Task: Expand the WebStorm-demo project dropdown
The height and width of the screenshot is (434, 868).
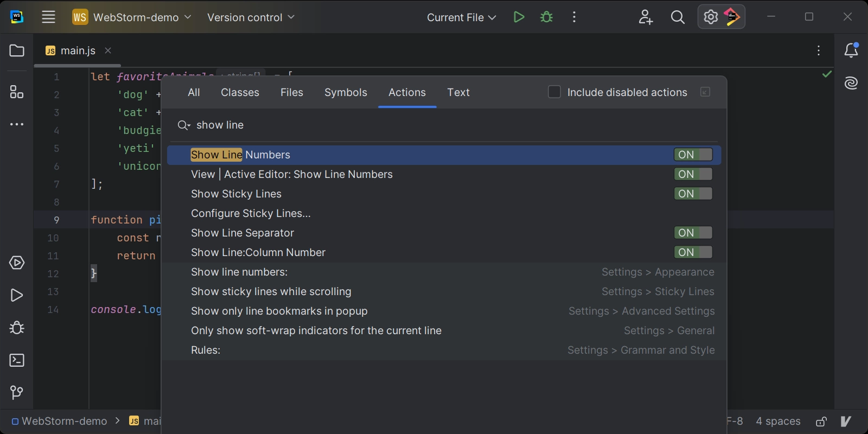Action: tap(132, 17)
